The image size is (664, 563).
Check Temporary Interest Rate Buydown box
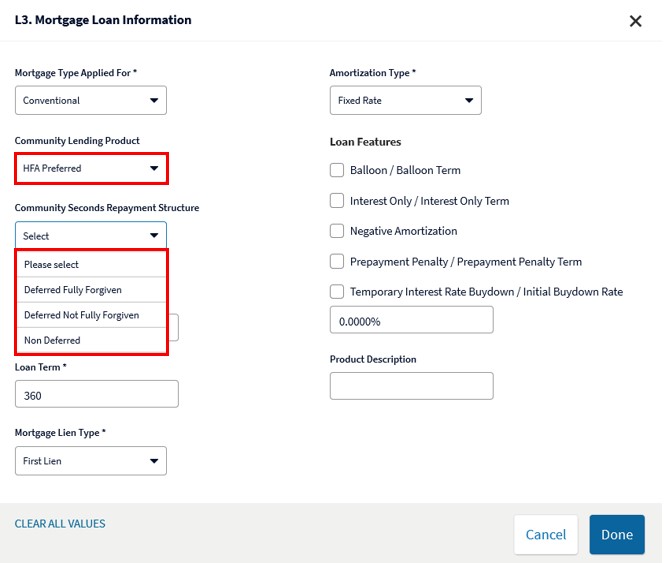pos(337,292)
